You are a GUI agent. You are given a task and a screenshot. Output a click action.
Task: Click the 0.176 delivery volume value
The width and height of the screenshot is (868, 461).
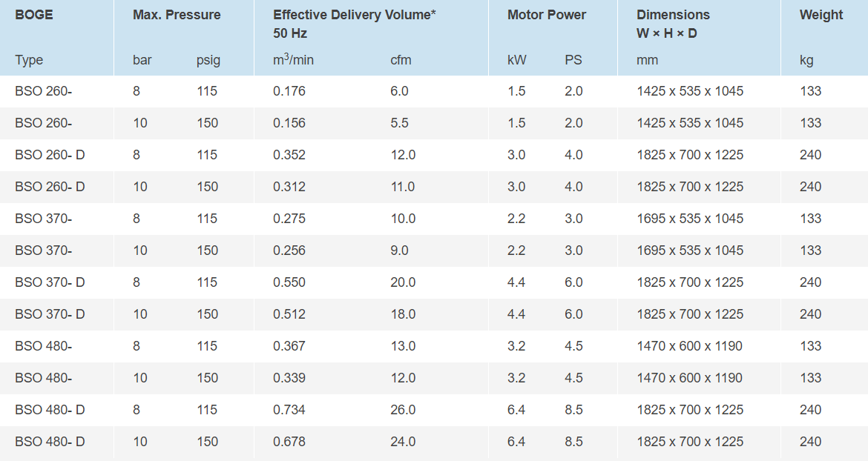289,91
